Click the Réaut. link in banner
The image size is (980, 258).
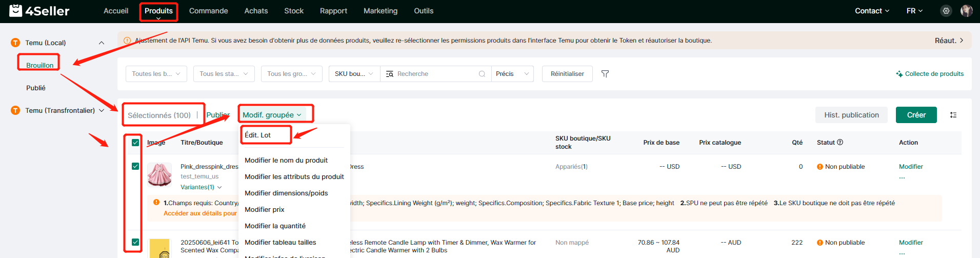point(949,41)
